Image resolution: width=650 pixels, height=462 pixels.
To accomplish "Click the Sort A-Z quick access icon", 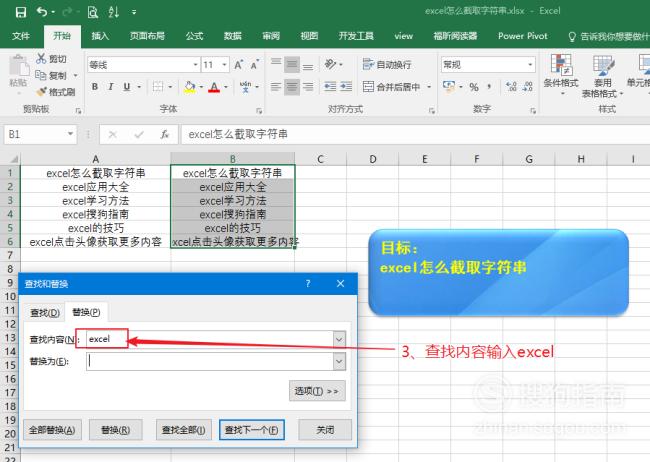I will 114,12.
